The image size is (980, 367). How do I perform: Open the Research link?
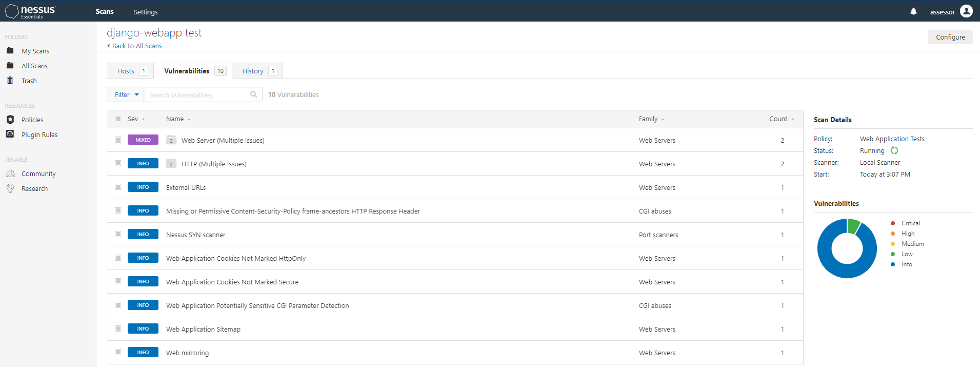(x=34, y=188)
